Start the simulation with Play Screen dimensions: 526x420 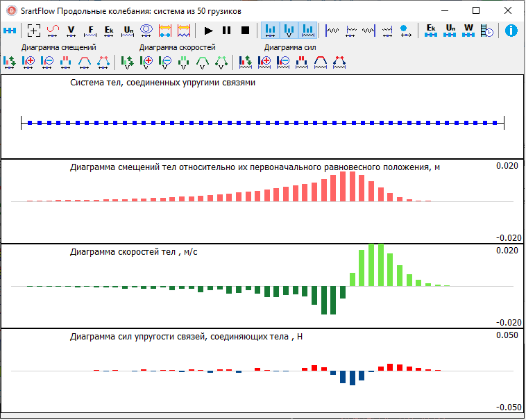coord(208,31)
